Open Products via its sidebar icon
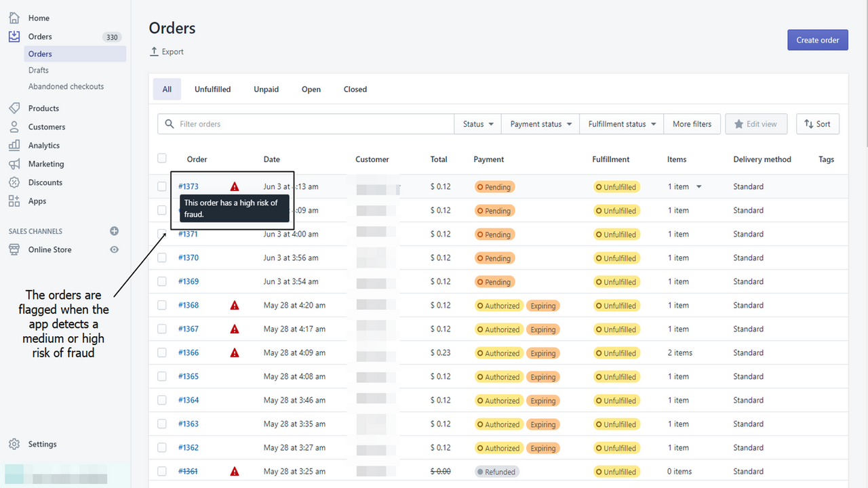The width and height of the screenshot is (868, 488). click(x=14, y=108)
